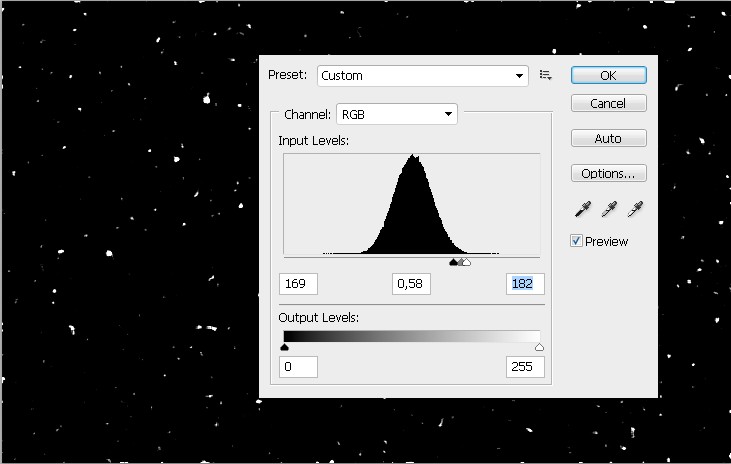The width and height of the screenshot is (731, 464).
Task: Open the Options... dialog
Action: (x=608, y=173)
